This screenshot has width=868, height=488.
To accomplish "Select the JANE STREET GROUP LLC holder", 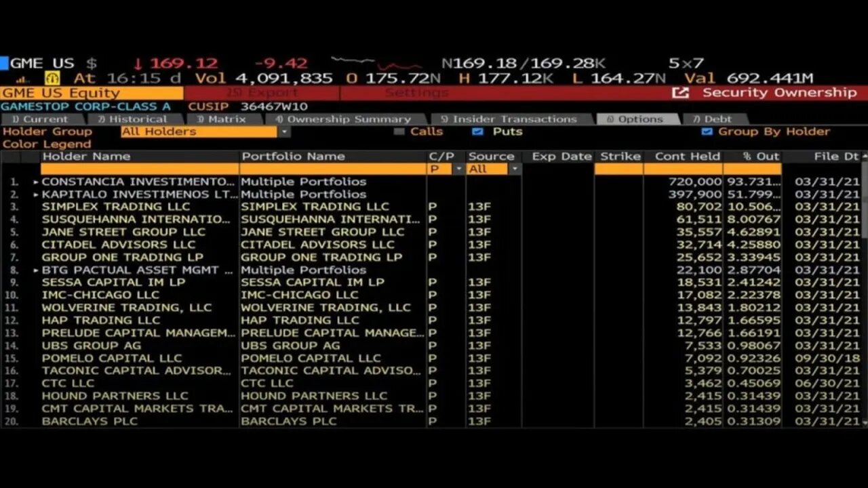I will pos(123,232).
